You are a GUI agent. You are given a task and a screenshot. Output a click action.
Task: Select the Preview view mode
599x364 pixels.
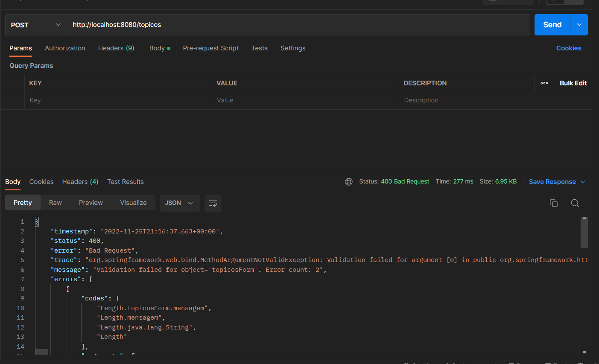91,203
